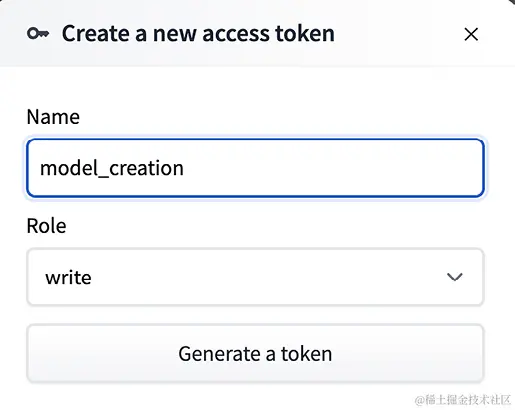This screenshot has width=515, height=410.
Task: Click the Generate a token button
Action: click(x=255, y=353)
